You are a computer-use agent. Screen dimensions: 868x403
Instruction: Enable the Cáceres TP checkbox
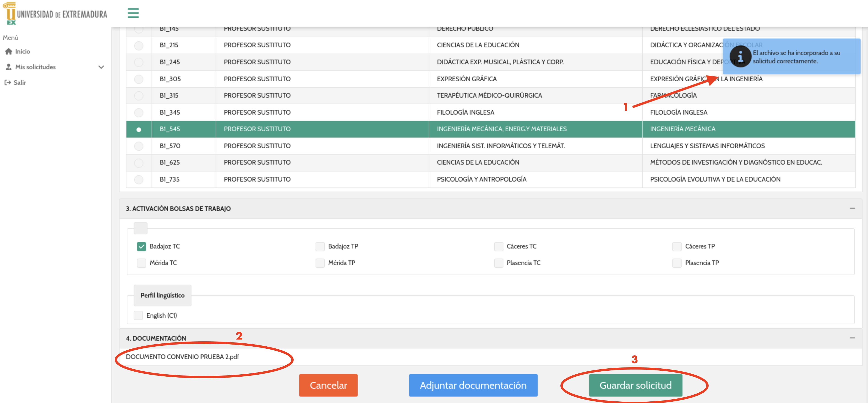coord(677,246)
